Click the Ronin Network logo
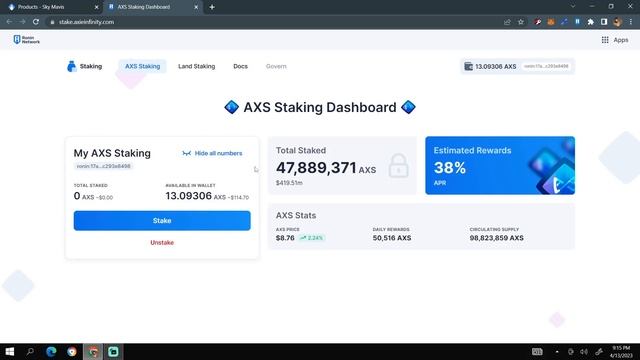 tap(27, 40)
